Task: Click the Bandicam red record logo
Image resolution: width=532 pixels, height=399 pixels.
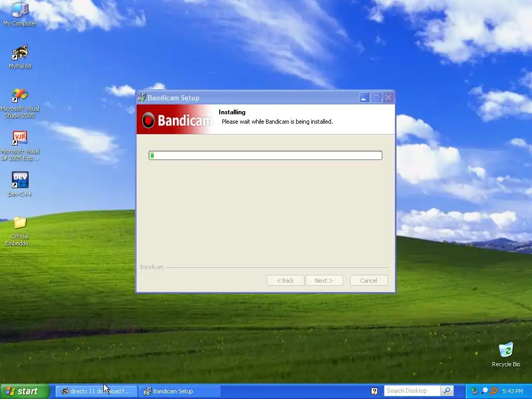Action: point(148,120)
